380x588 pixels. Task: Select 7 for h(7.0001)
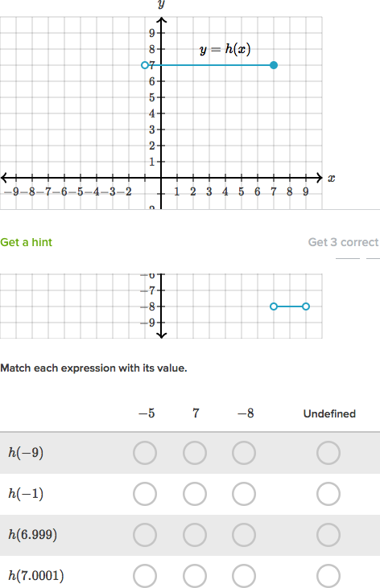click(x=195, y=576)
